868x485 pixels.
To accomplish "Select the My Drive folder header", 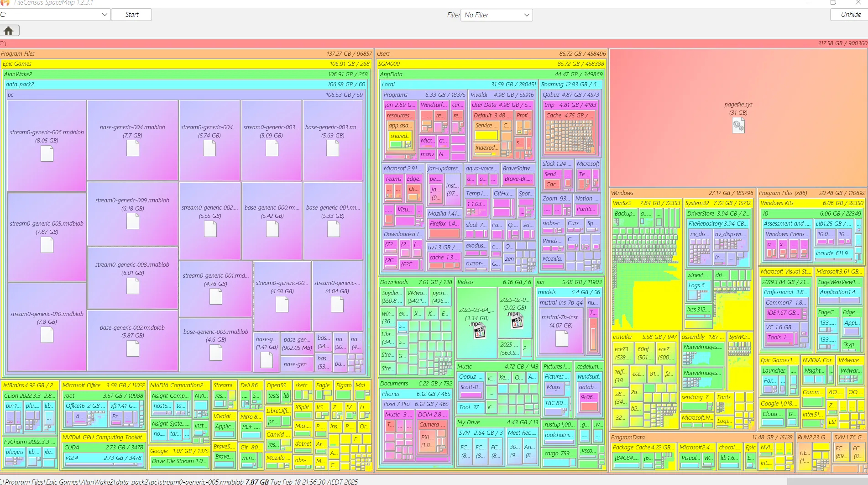I will 498,422.
